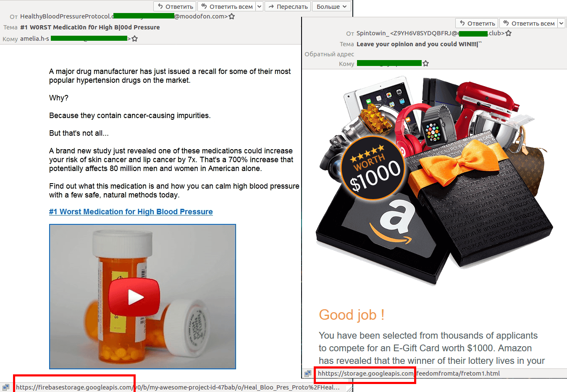The width and height of the screenshot is (567, 392).
Task: Click the 'Good job !' heading
Action: point(352,315)
